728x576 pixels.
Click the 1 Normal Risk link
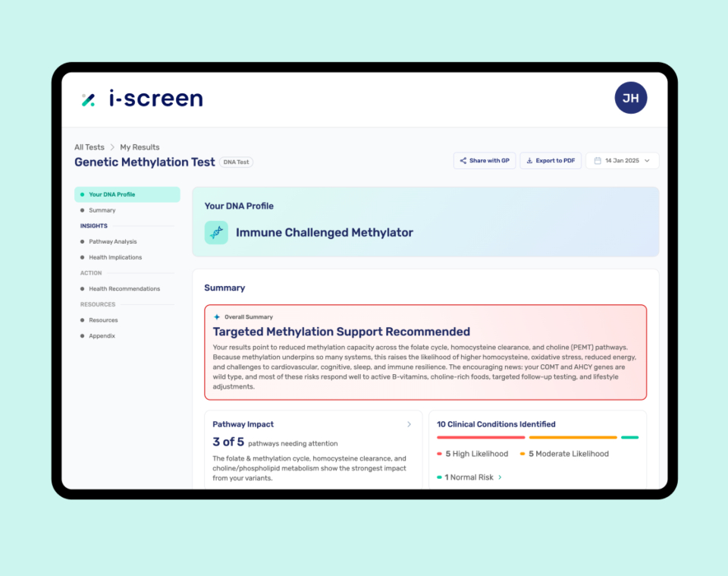[x=469, y=477]
